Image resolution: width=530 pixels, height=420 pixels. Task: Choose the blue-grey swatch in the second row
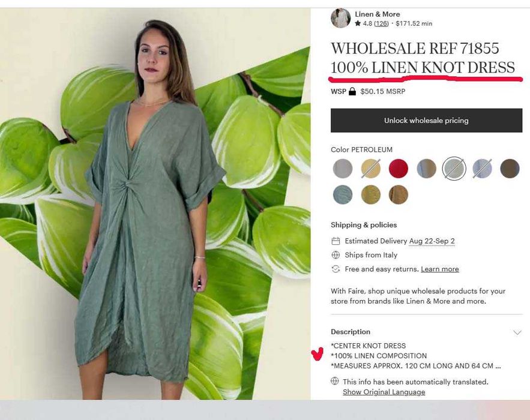343,194
